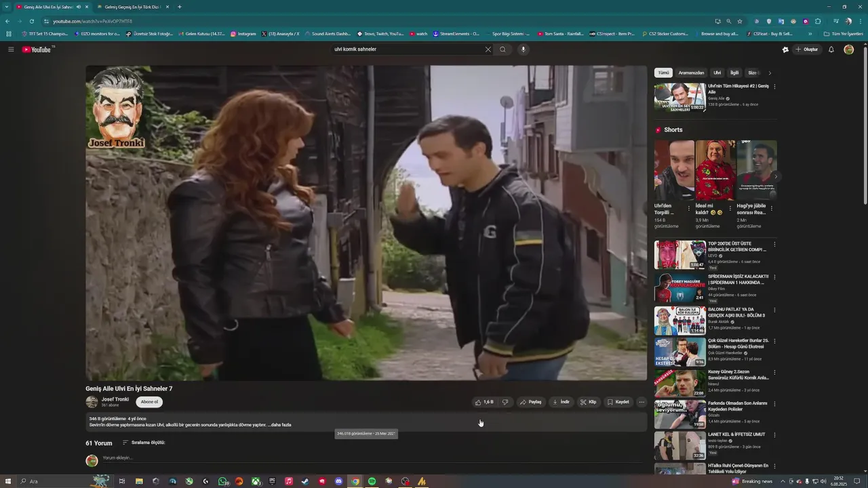Select the Ulvi filter chip
The height and width of the screenshot is (488, 868).
pyautogui.click(x=717, y=73)
